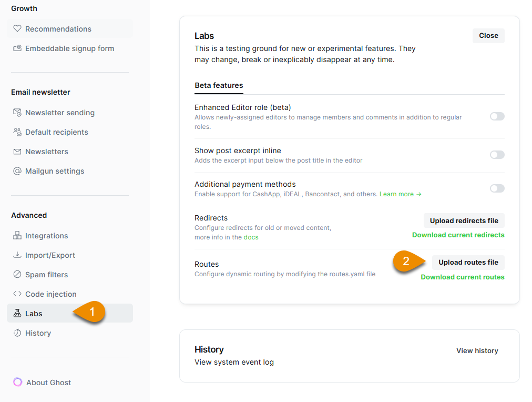Viewport: 532px width, 402px height.
Task: Turn on Additional payment methods switch
Action: (x=497, y=188)
